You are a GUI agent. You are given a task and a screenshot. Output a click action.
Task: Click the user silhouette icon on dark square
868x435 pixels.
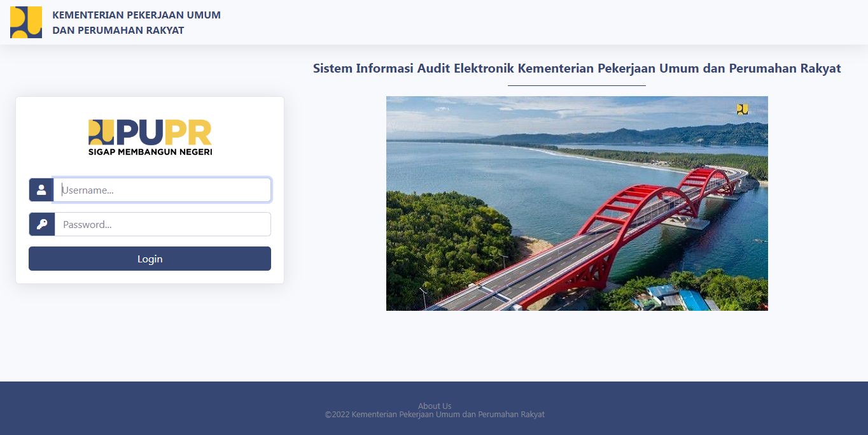(41, 189)
